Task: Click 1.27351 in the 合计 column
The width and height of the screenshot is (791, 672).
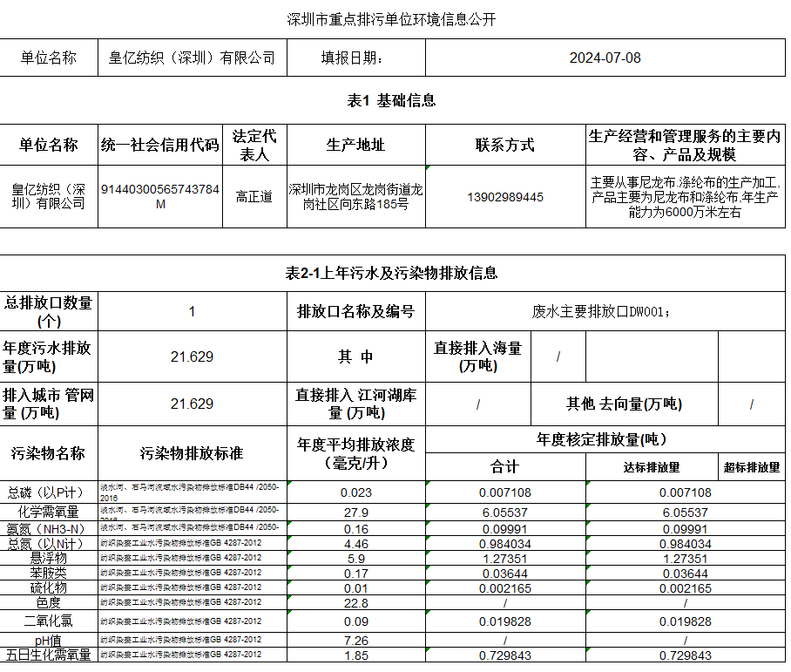Action: pos(505,559)
